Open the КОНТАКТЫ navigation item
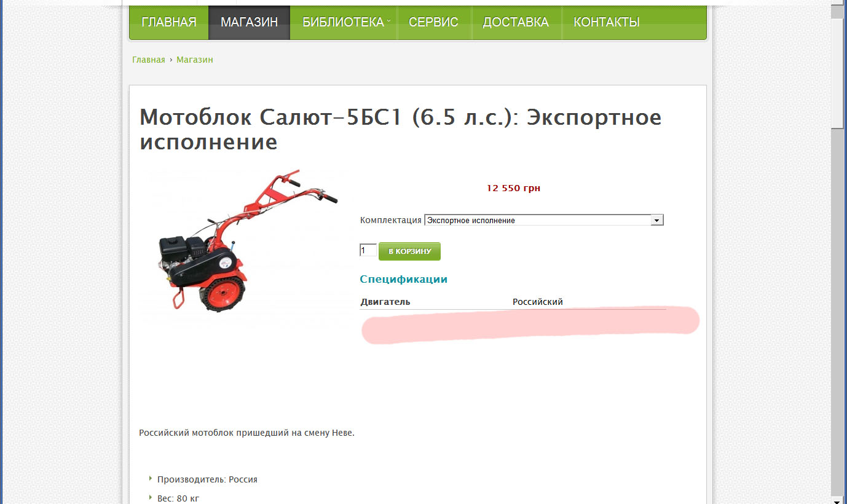This screenshot has width=847, height=504. (607, 22)
